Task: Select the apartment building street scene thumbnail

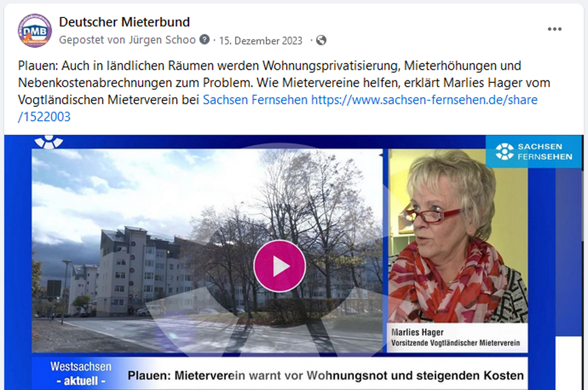Action: [207, 250]
